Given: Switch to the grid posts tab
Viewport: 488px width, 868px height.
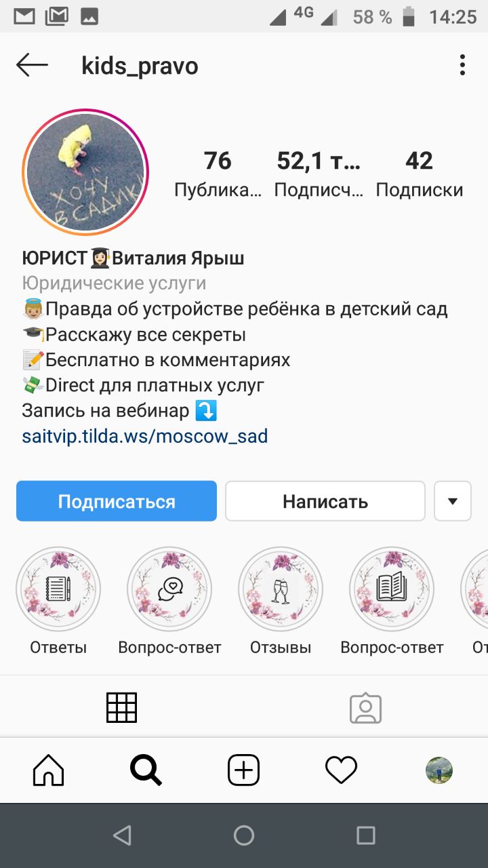Looking at the screenshot, I should [x=122, y=707].
